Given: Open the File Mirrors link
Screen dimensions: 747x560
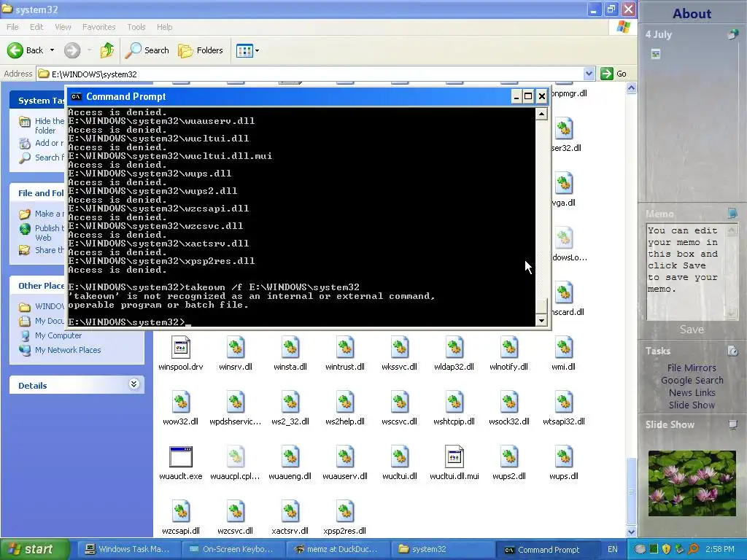Looking at the screenshot, I should click(x=692, y=367).
